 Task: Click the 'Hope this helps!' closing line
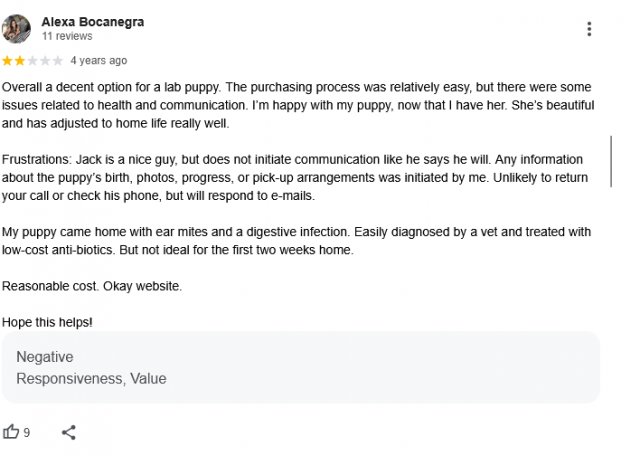[x=47, y=322]
